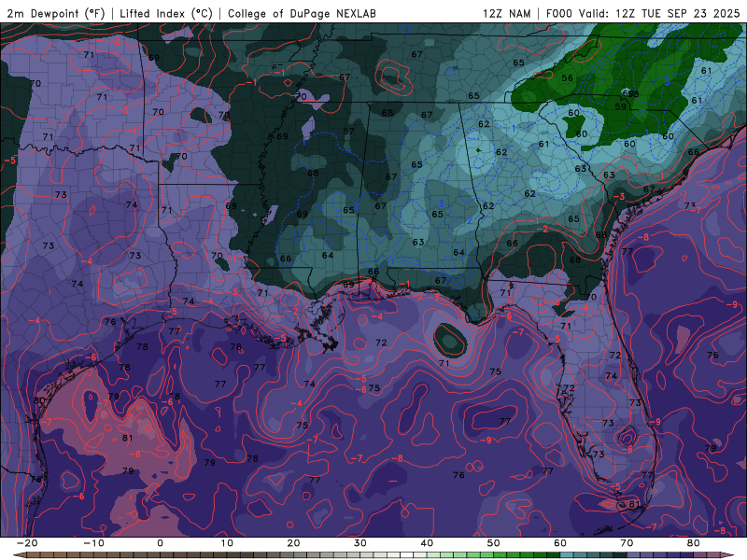
Task: Click the 40 label on the color scale
Action: click(427, 543)
